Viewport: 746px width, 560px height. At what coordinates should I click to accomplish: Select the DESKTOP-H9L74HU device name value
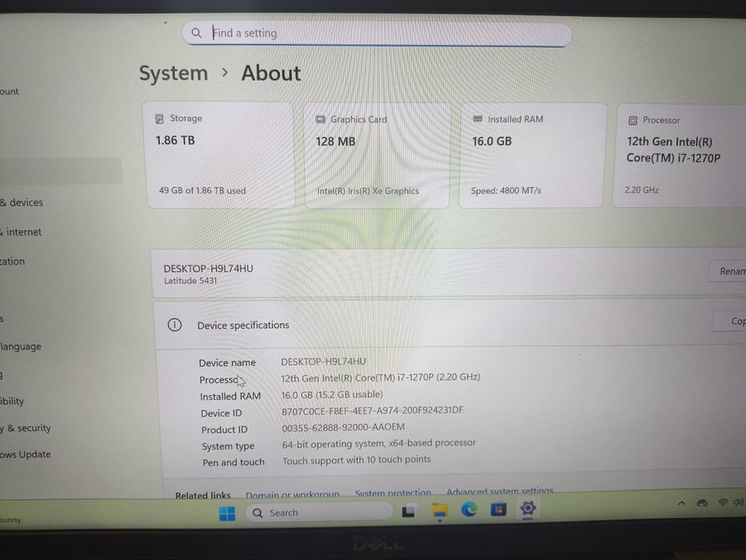pos(323,362)
